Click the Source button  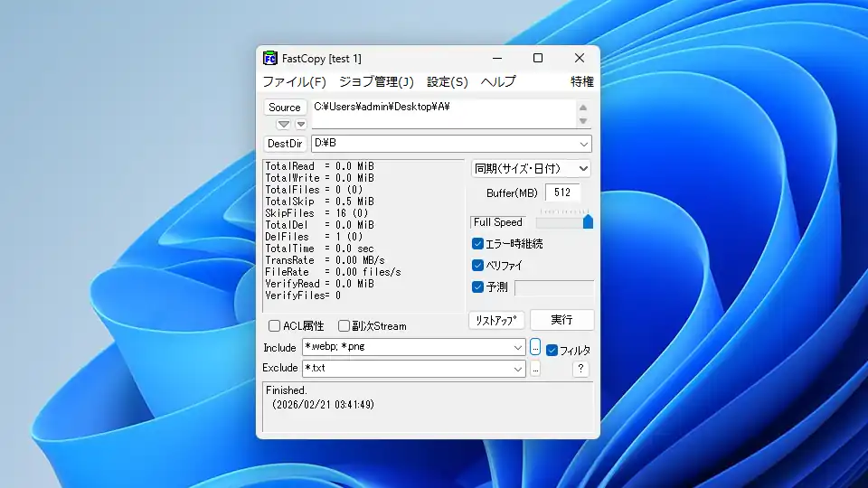point(285,108)
